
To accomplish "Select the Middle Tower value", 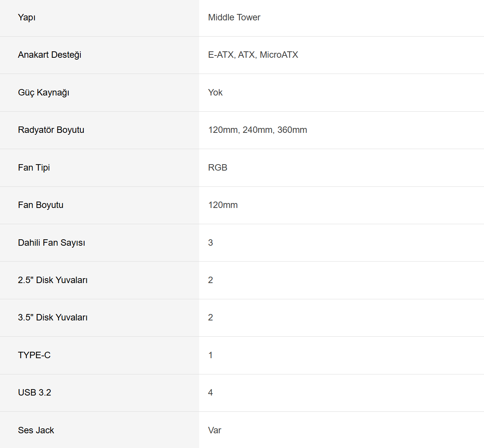I will coord(234,17).
